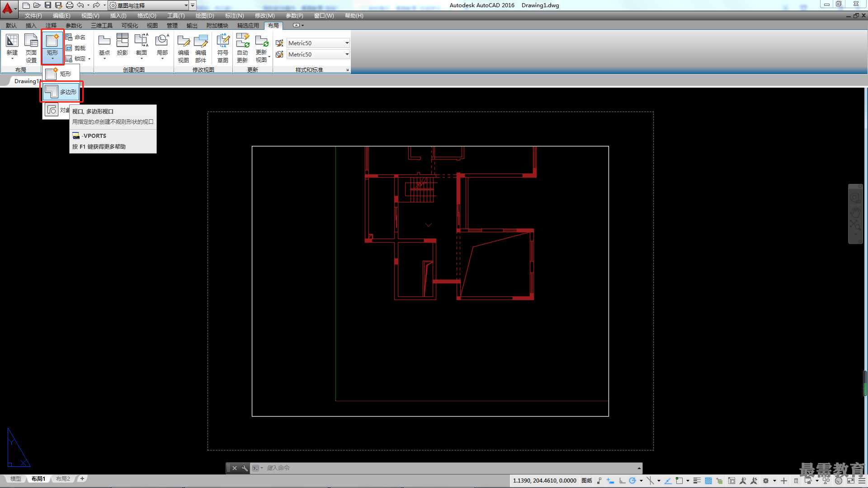Image resolution: width=868 pixels, height=488 pixels.
Task: Click the detail view style icon beside second Metric50
Action: (279, 54)
